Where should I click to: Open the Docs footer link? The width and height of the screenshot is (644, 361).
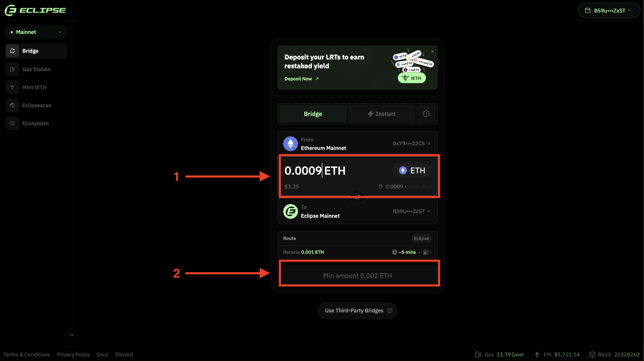click(x=102, y=354)
